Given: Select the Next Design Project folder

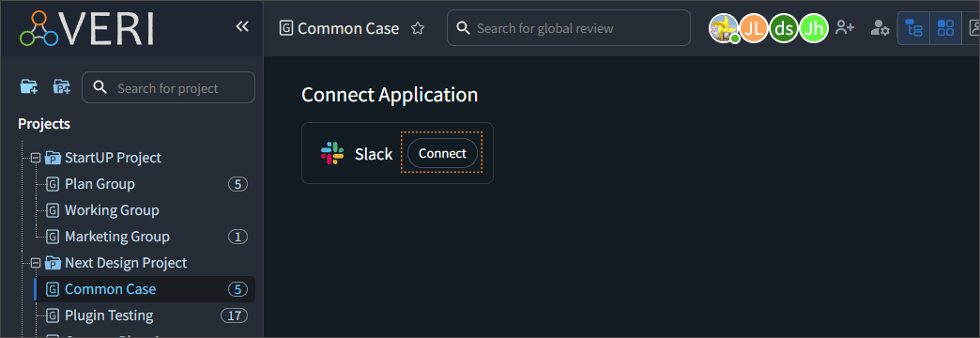Looking at the screenshot, I should coord(126,263).
